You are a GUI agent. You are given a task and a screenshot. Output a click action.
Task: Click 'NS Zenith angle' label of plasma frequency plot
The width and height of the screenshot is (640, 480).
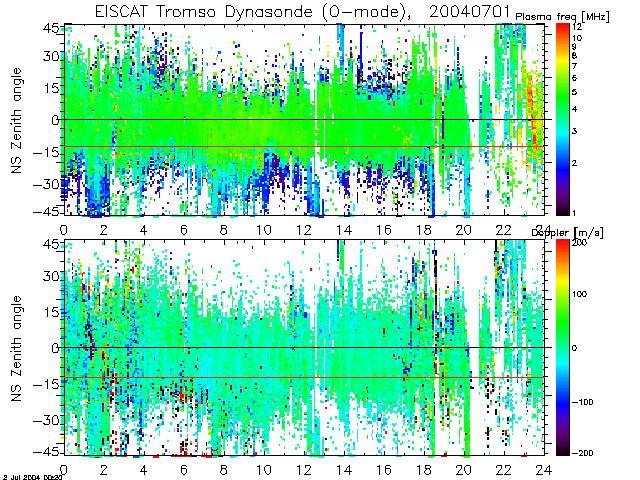[16, 120]
